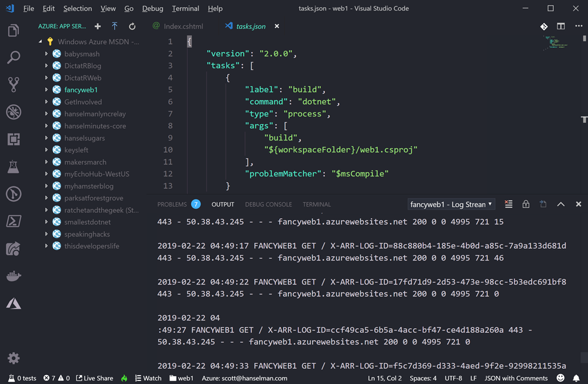This screenshot has height=384, width=588.
Task: Open the Selection menu
Action: tap(77, 8)
